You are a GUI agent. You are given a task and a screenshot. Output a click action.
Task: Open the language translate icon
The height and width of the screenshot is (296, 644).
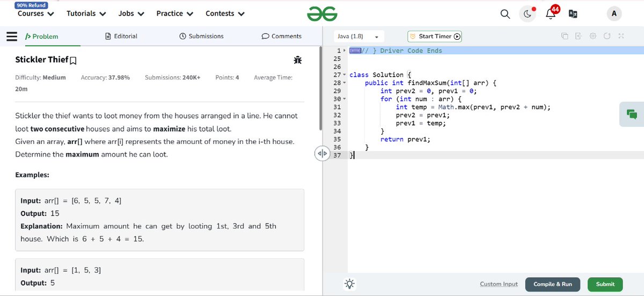(573, 15)
